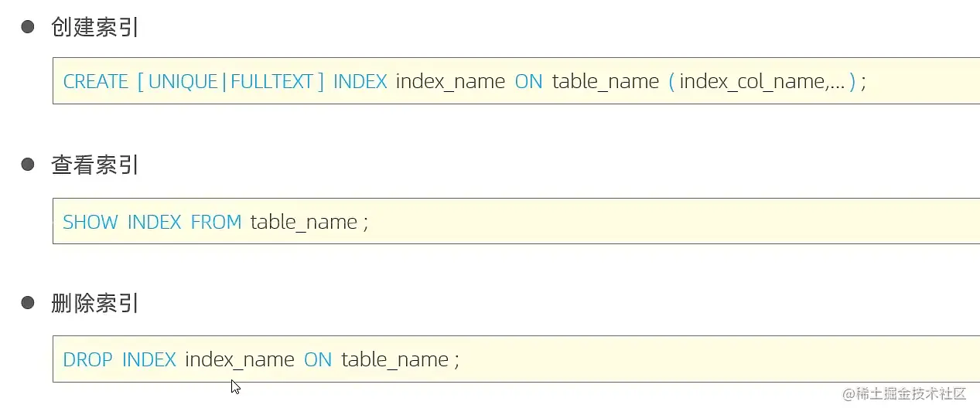Click table_name in the DROP statement
This screenshot has height=415, width=980.
click(394, 360)
